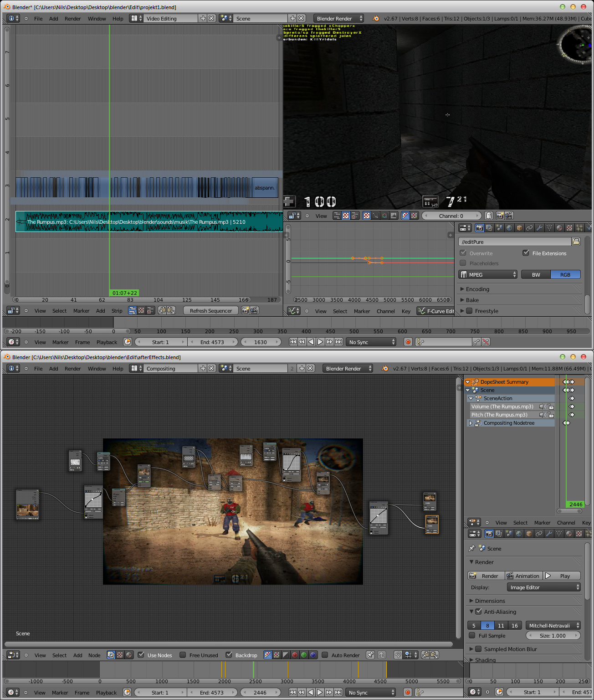Select compositing node tree type icon

pyautogui.click(x=111, y=655)
